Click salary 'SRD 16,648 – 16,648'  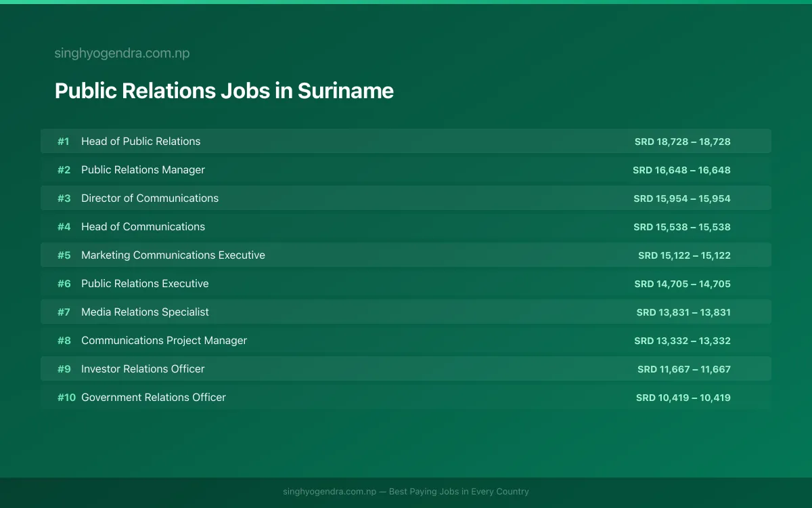682,170
